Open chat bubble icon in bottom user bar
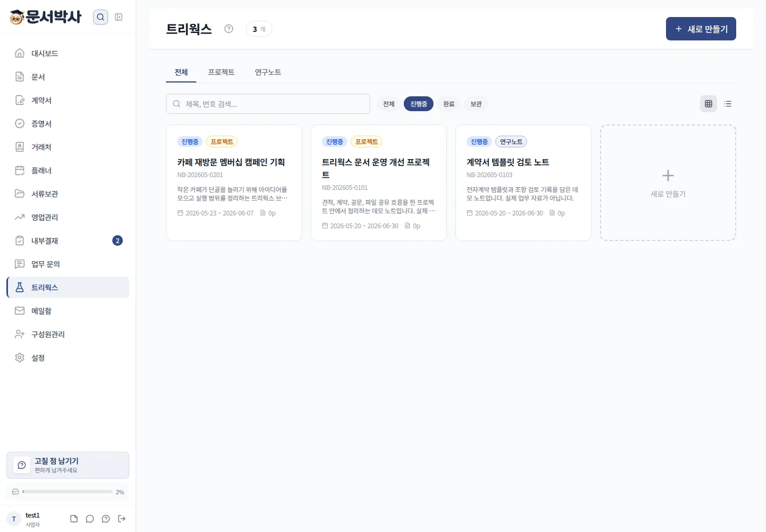This screenshot has width=766, height=532. [90, 519]
